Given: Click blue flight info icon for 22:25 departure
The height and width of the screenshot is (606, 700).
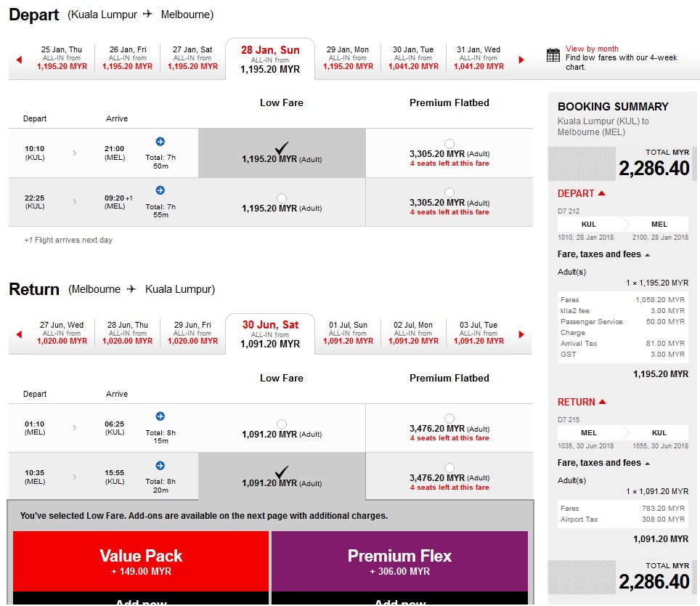Looking at the screenshot, I should (160, 190).
